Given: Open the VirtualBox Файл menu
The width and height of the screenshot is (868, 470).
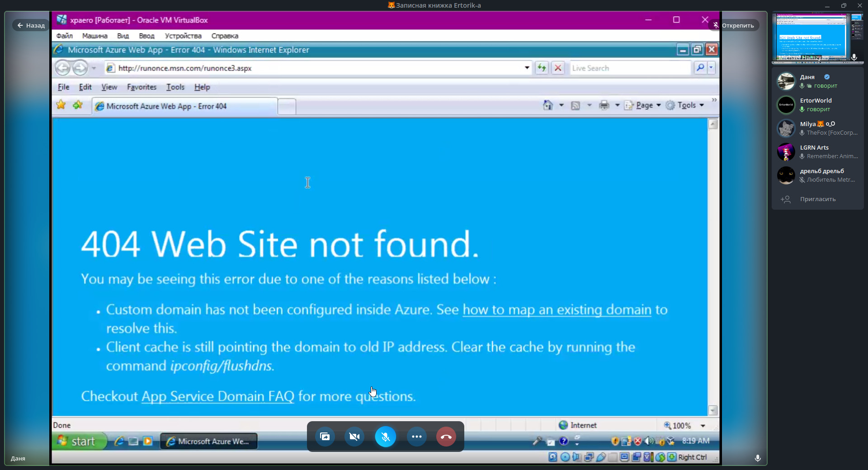Looking at the screenshot, I should pyautogui.click(x=65, y=36).
